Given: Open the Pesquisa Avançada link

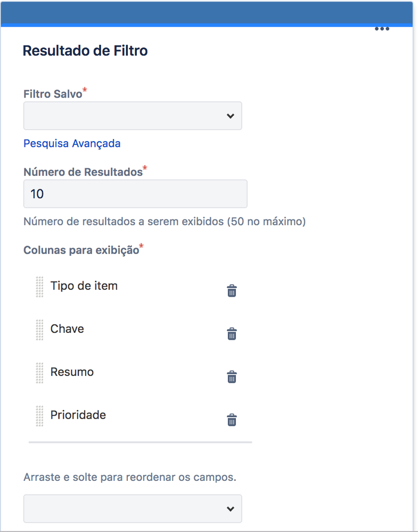Looking at the screenshot, I should [71, 143].
